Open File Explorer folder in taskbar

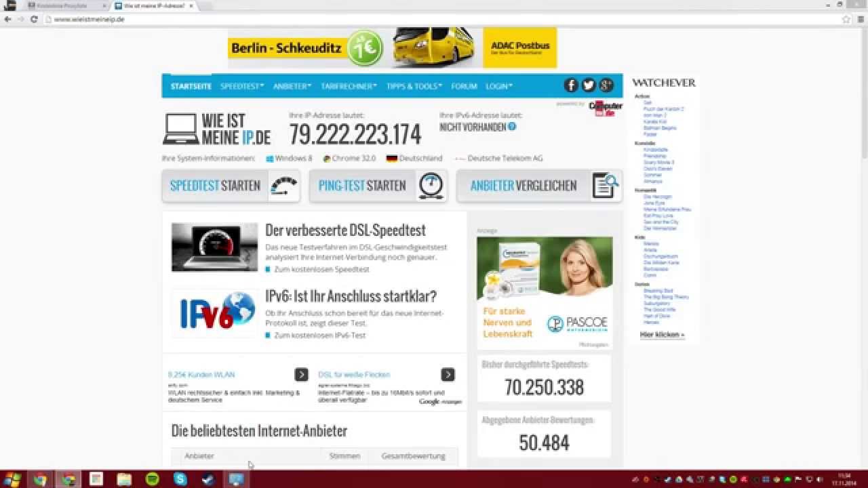point(124,479)
